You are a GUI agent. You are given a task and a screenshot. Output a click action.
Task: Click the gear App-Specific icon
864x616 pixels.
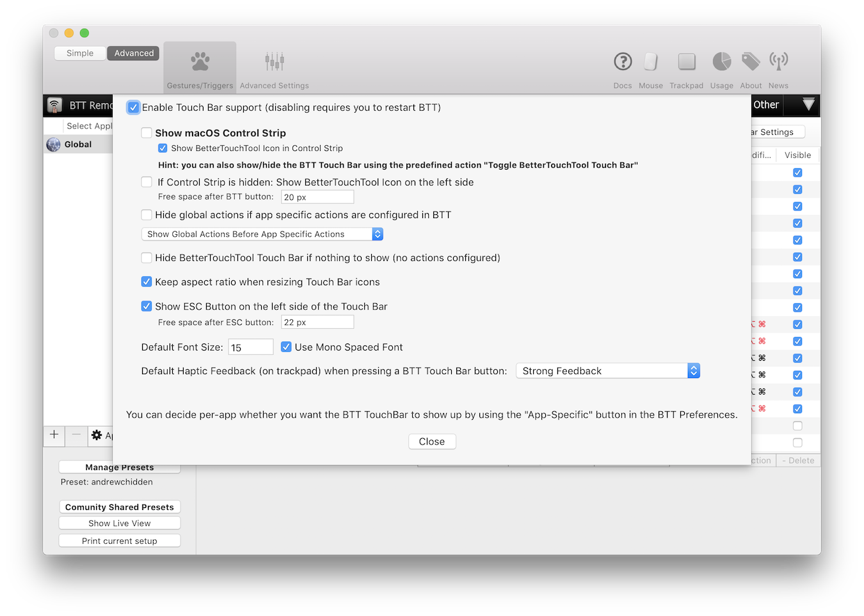(x=97, y=435)
